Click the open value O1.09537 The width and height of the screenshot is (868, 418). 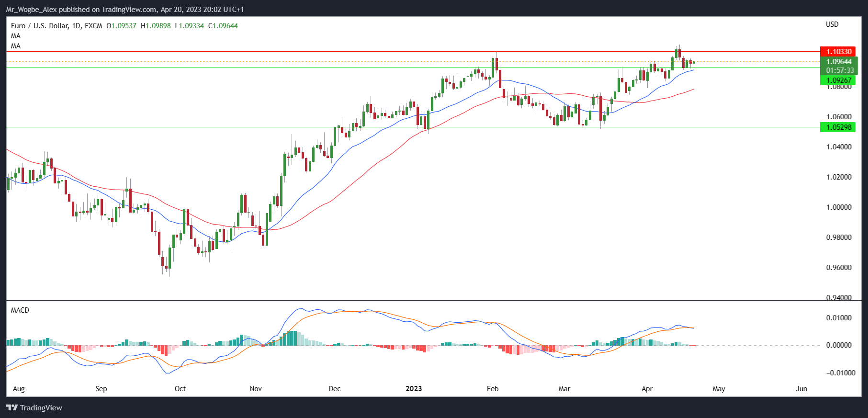(x=121, y=26)
